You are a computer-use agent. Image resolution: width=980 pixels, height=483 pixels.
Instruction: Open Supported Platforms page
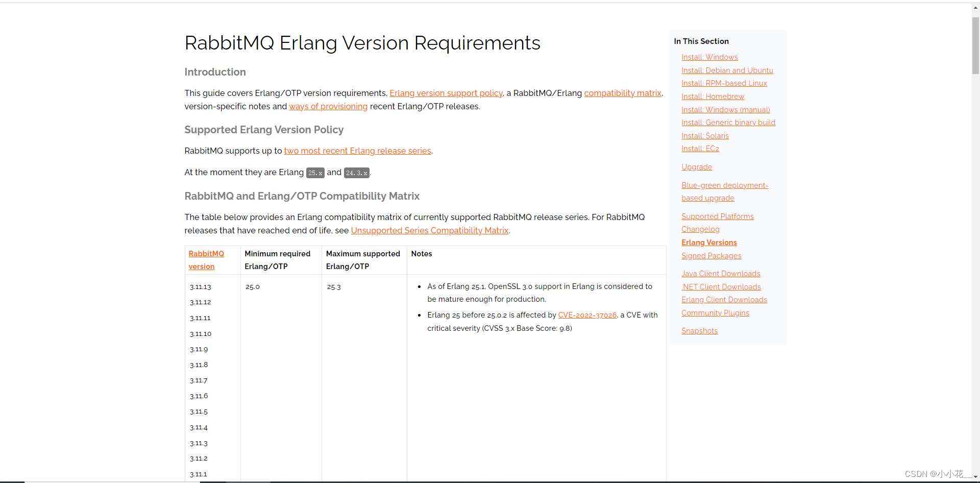tap(718, 216)
